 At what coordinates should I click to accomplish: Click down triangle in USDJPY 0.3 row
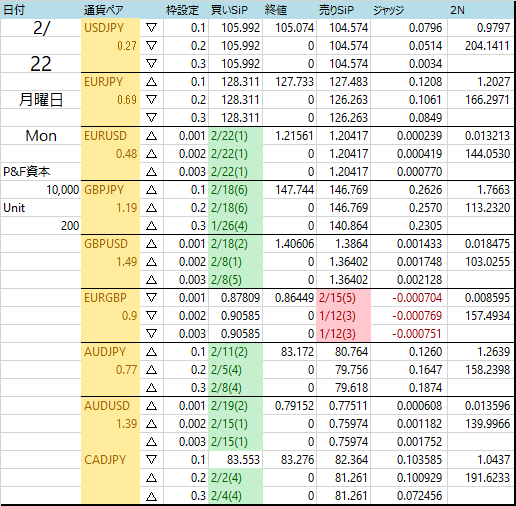pyautogui.click(x=151, y=64)
